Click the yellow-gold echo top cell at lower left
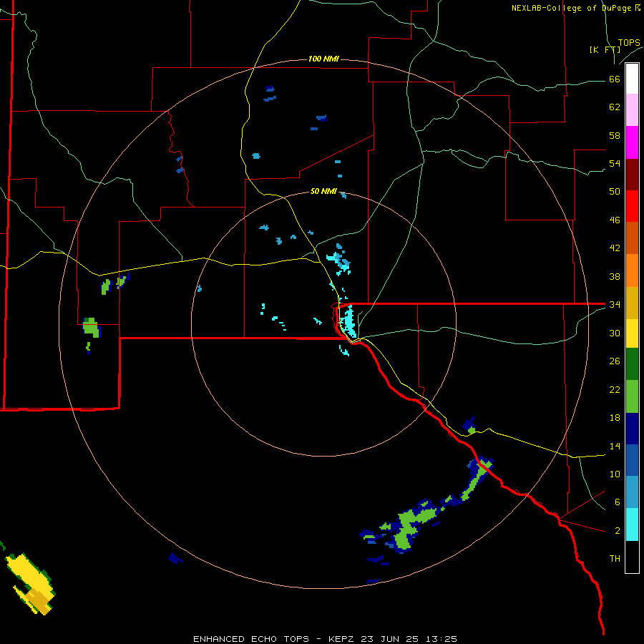Image resolution: width=644 pixels, height=644 pixels. [x=30, y=584]
